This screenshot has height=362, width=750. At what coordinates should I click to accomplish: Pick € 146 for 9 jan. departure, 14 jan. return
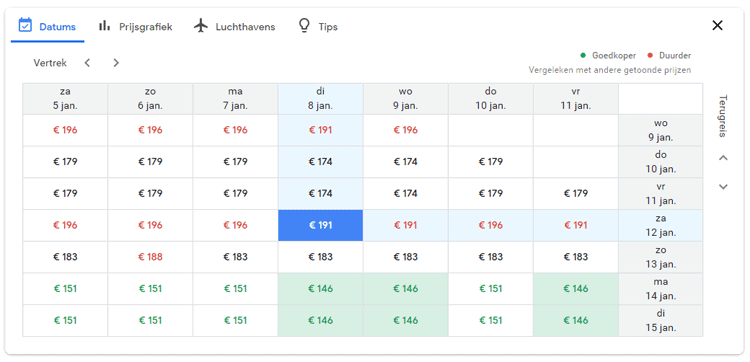point(406,289)
